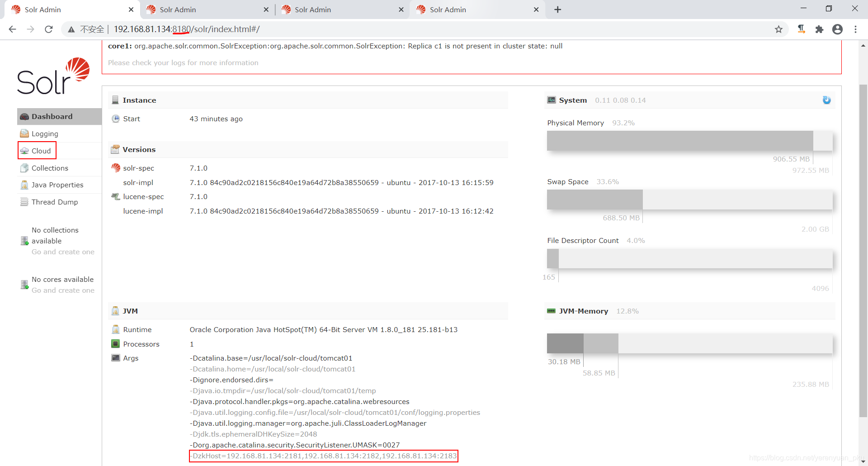Click the add core icon
Image resolution: width=868 pixels, height=466 pixels.
[24, 285]
